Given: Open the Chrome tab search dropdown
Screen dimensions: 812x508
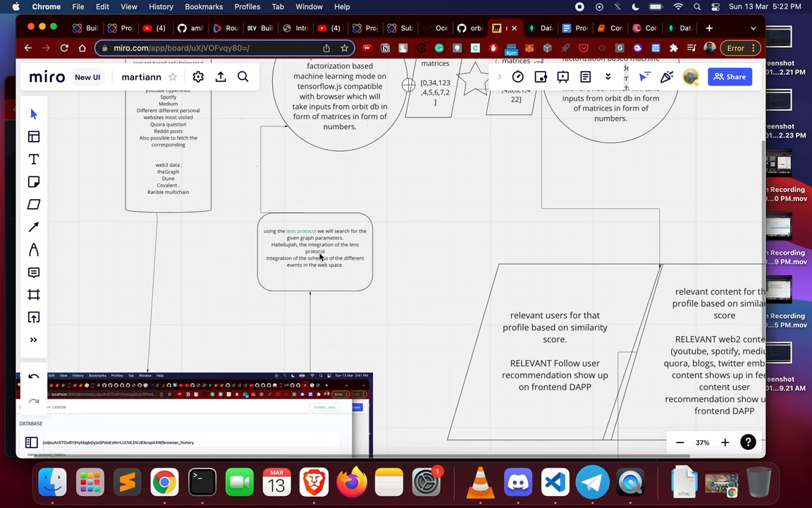Looking at the screenshot, I should click(x=753, y=28).
